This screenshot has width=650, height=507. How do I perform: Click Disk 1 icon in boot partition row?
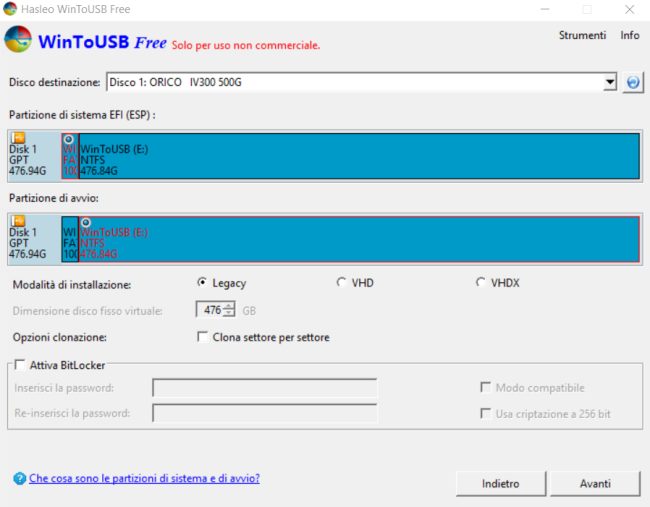18,221
